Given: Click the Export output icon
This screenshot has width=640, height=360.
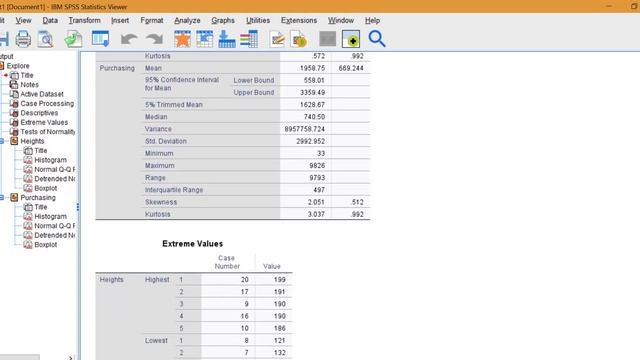Looking at the screenshot, I should [x=74, y=39].
